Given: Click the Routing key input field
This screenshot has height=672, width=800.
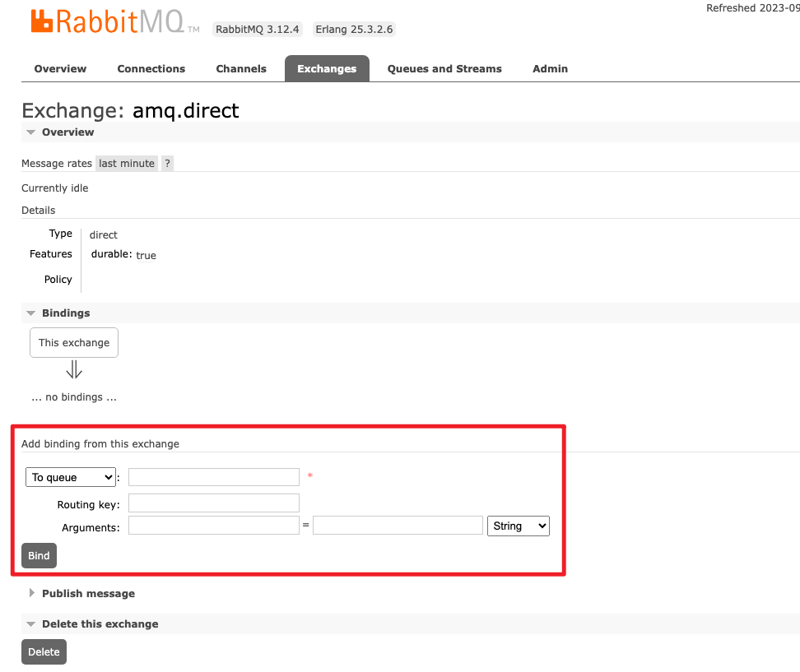Looking at the screenshot, I should pos(213,502).
